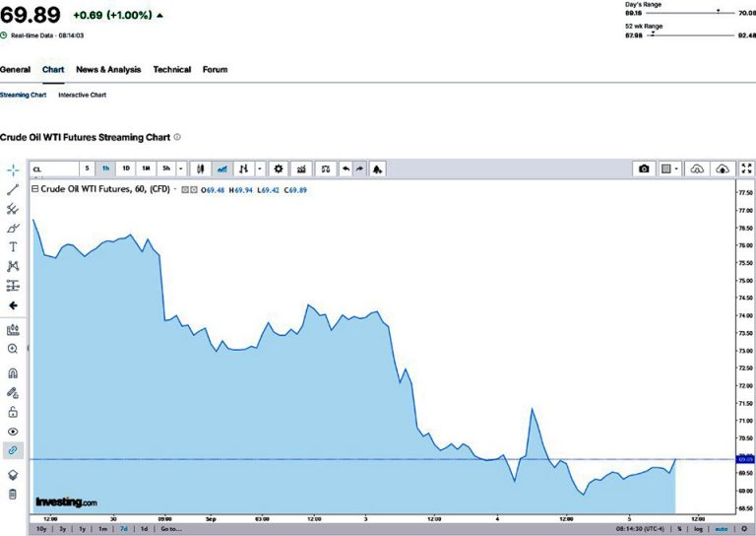
Task: Open the Interactive Chart link
Action: pos(83,95)
